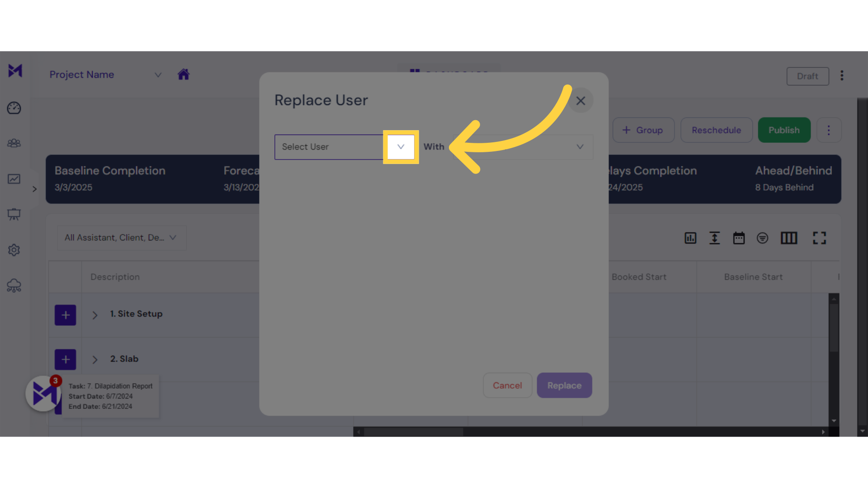Viewport: 868px width, 488px height.
Task: Open the With user replacement dropdown
Action: pos(580,146)
